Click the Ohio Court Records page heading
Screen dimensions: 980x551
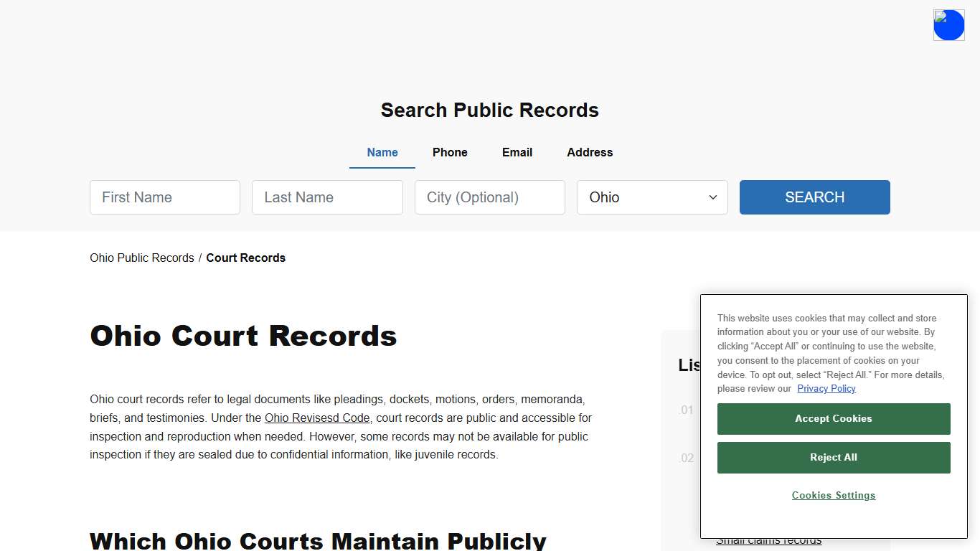click(243, 336)
